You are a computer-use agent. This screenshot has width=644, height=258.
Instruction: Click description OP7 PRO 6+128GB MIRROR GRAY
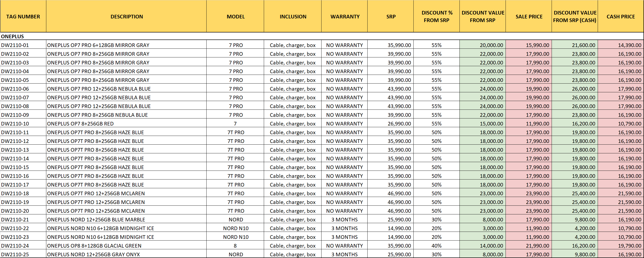point(126,45)
